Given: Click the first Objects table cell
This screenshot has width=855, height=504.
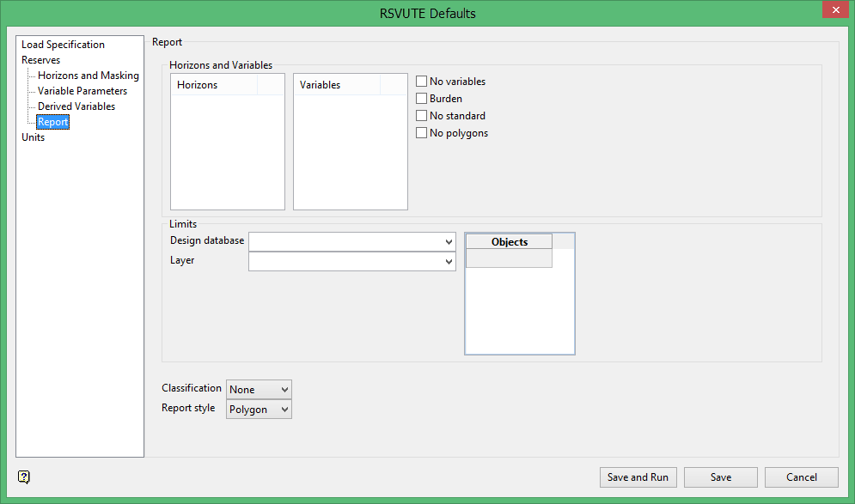Looking at the screenshot, I should 509,258.
